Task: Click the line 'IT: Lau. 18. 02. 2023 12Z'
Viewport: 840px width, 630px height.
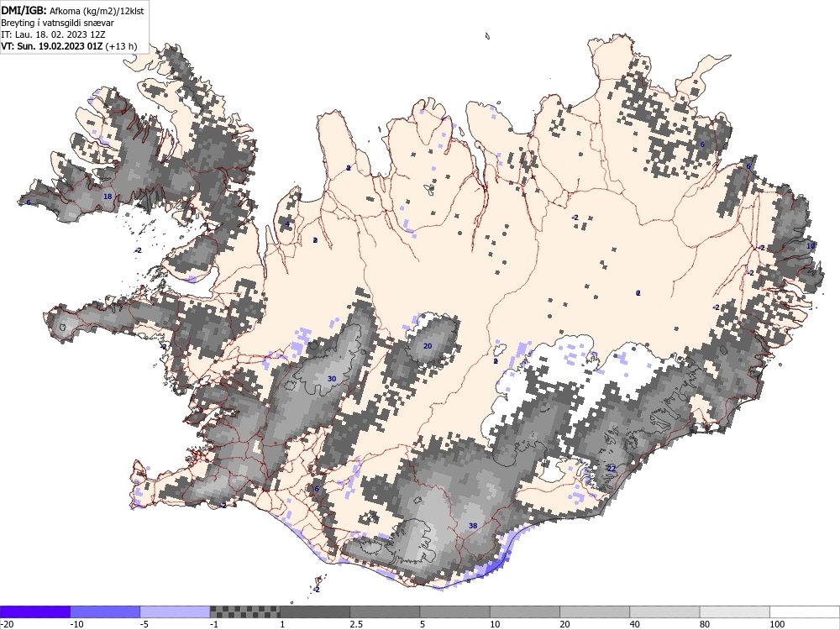Action: tap(53, 34)
